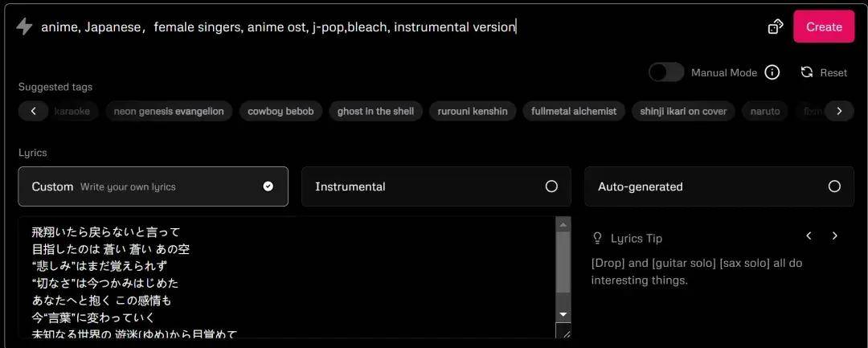
Task: Choose Custom write your own lyrics
Action: tap(153, 186)
